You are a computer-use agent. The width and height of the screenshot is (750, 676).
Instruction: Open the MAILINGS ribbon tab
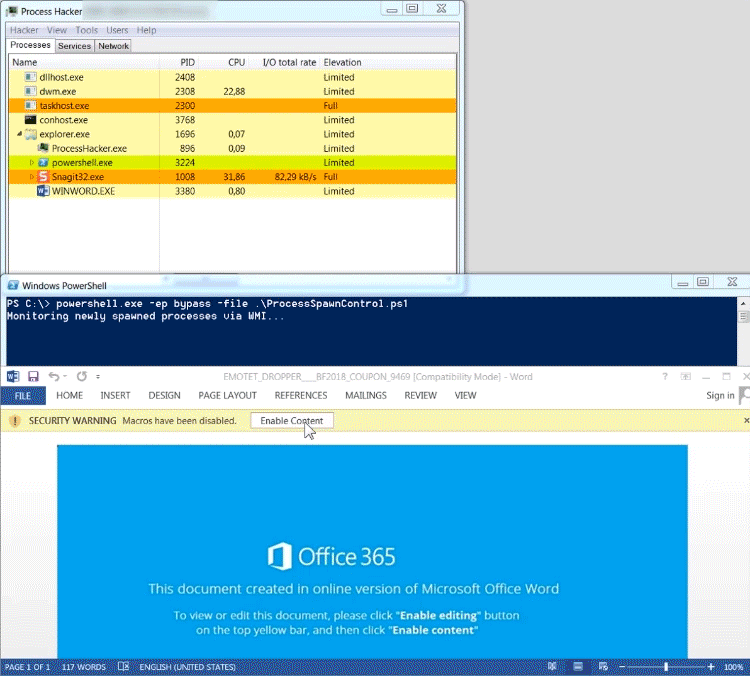click(366, 396)
